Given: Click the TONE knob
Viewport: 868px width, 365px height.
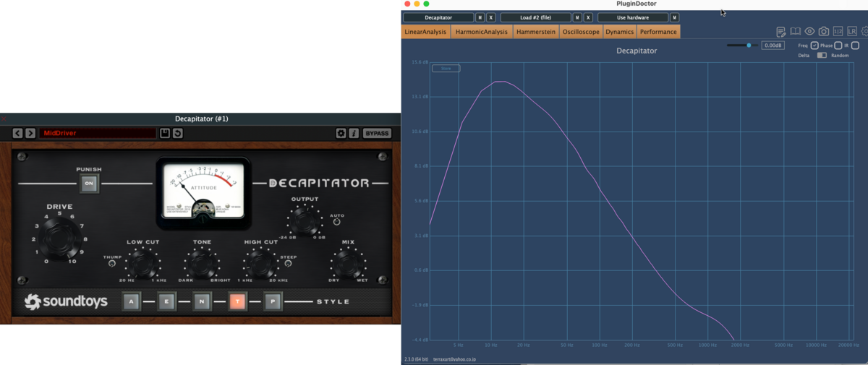Looking at the screenshot, I should click(x=202, y=263).
